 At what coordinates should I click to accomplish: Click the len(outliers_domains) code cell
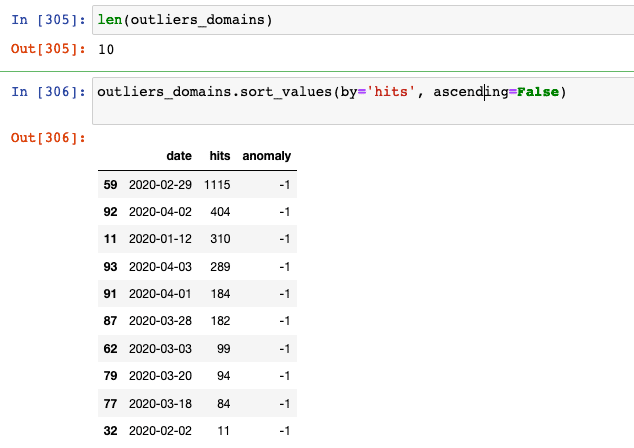[x=363, y=20]
